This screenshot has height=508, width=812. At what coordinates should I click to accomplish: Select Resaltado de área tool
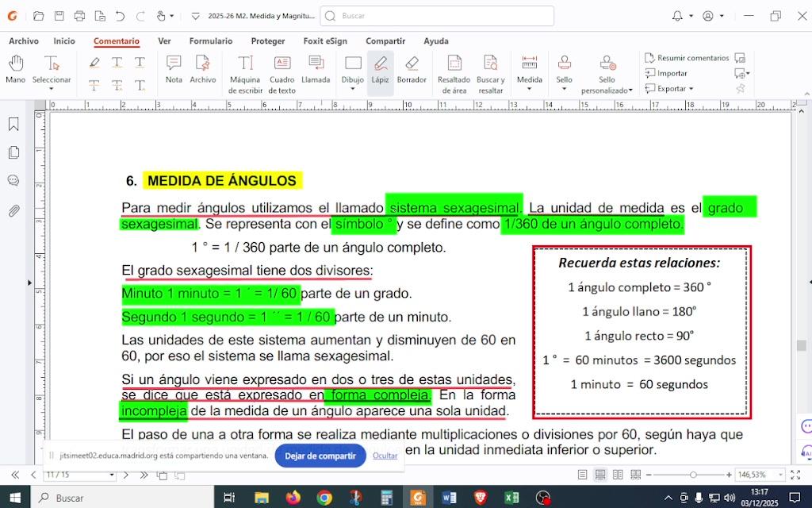[x=454, y=75]
